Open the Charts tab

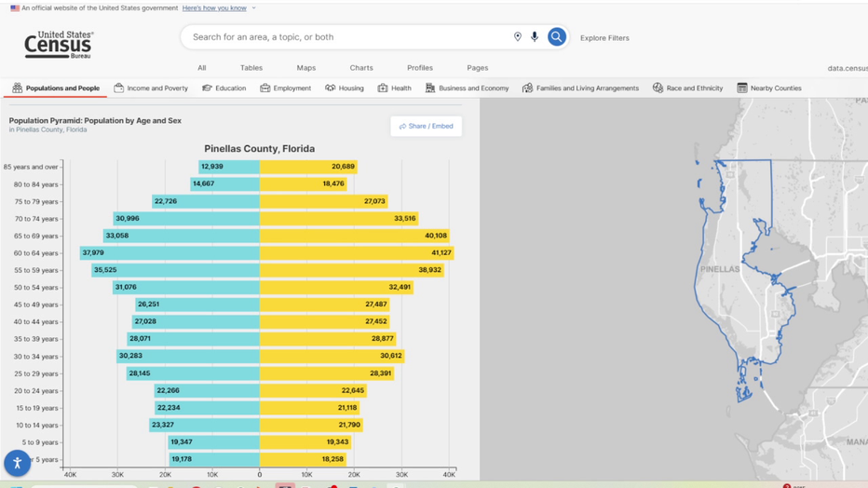pyautogui.click(x=361, y=68)
